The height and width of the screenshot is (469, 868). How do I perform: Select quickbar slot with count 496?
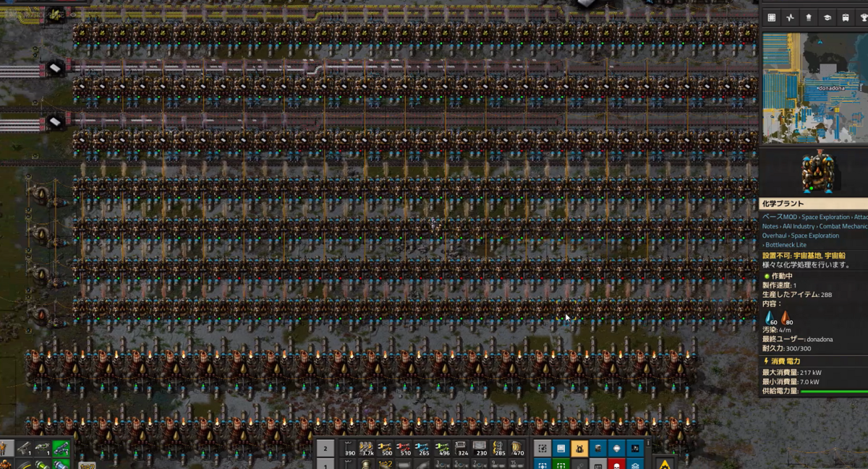[x=443, y=448]
